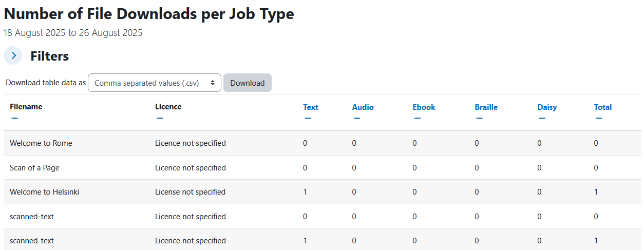Hide the Total column with its dash icon
This screenshot has width=644, height=250.
(598, 119)
